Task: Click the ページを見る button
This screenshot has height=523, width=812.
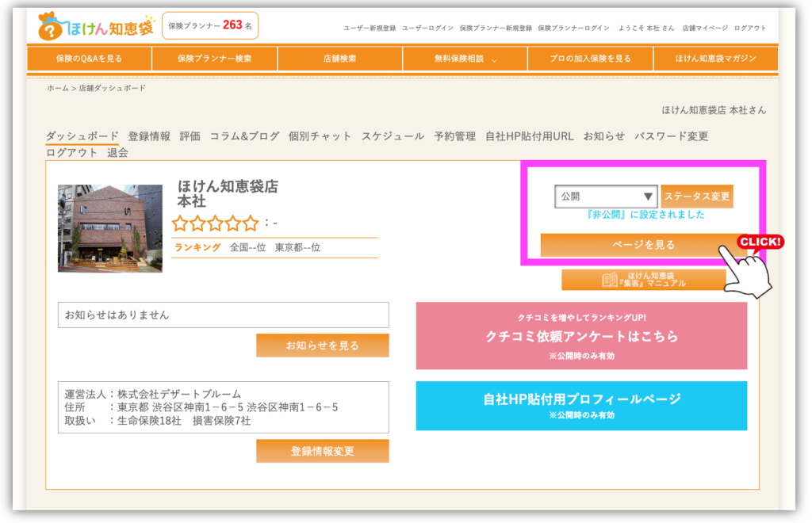Action: [643, 245]
